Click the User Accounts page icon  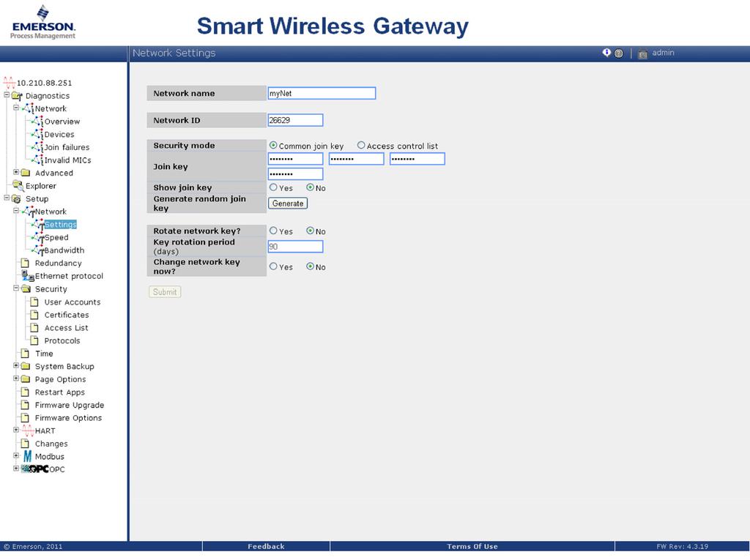pyautogui.click(x=34, y=302)
